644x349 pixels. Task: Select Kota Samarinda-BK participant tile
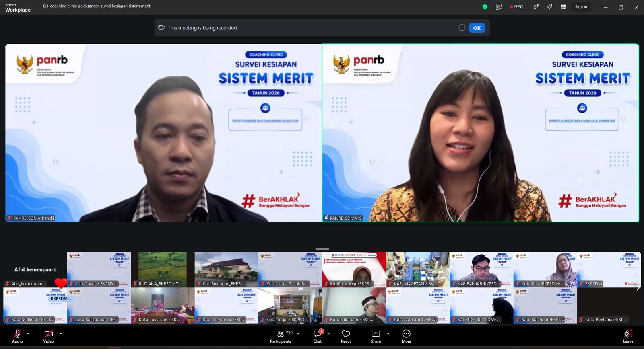(417, 306)
